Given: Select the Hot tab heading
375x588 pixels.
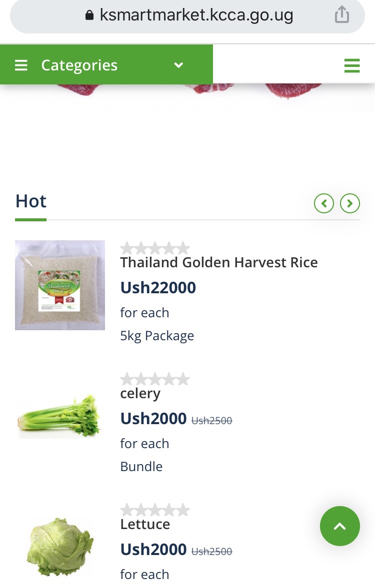Looking at the screenshot, I should pyautogui.click(x=31, y=201).
